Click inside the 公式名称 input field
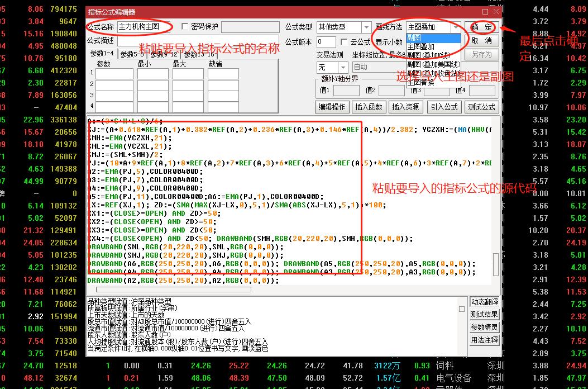Screen dimensions: 588x389 pyautogui.click(x=142, y=26)
